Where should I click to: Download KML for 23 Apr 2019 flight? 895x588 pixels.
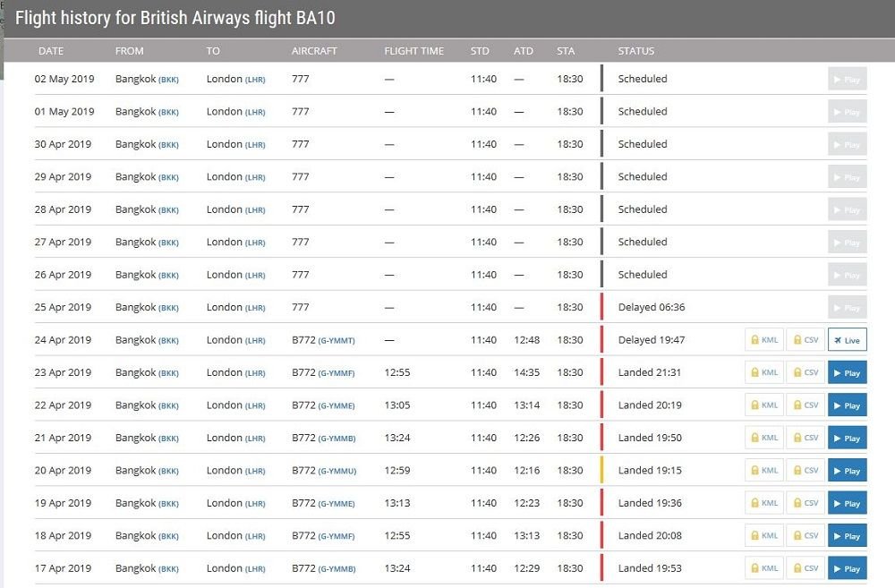pyautogui.click(x=763, y=372)
